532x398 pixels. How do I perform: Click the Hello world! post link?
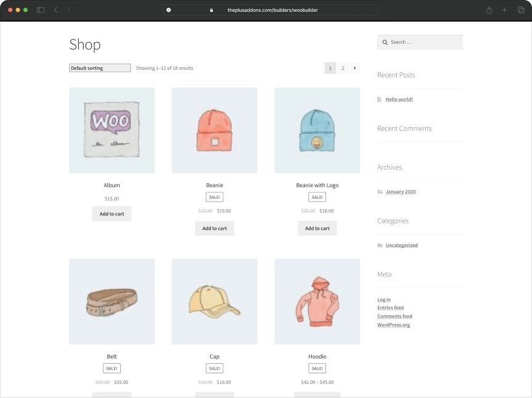click(x=399, y=99)
